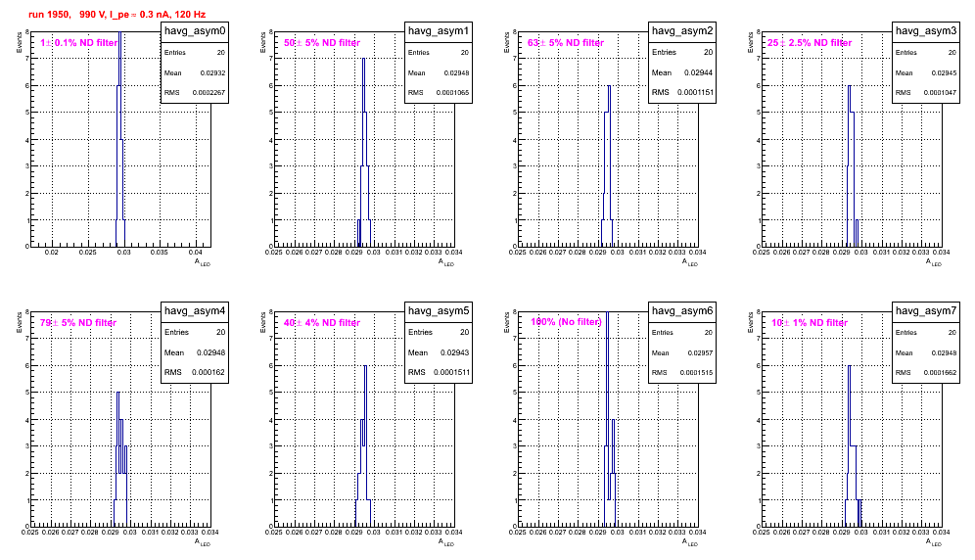Screen dimensions: 975x560
Task: Click mean value 0.02932 in havg_asym0
Action: 212,72
